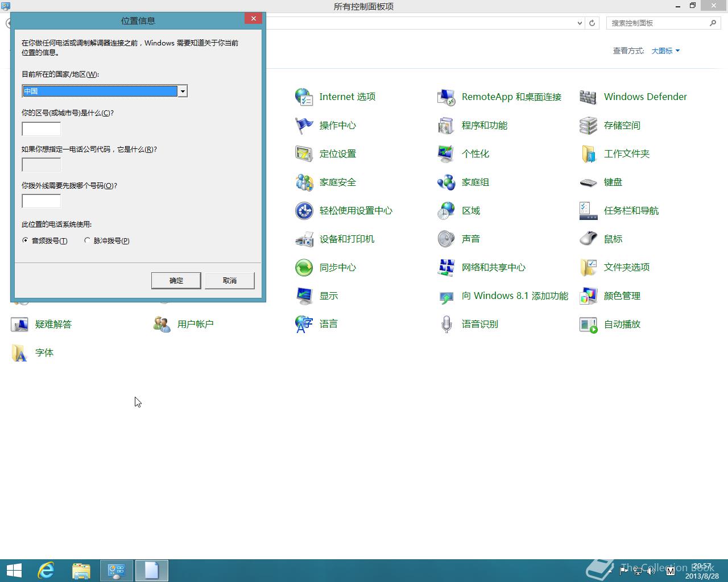The width and height of the screenshot is (728, 582).
Task: Focus the 搜索控制面板 search box
Action: (657, 23)
